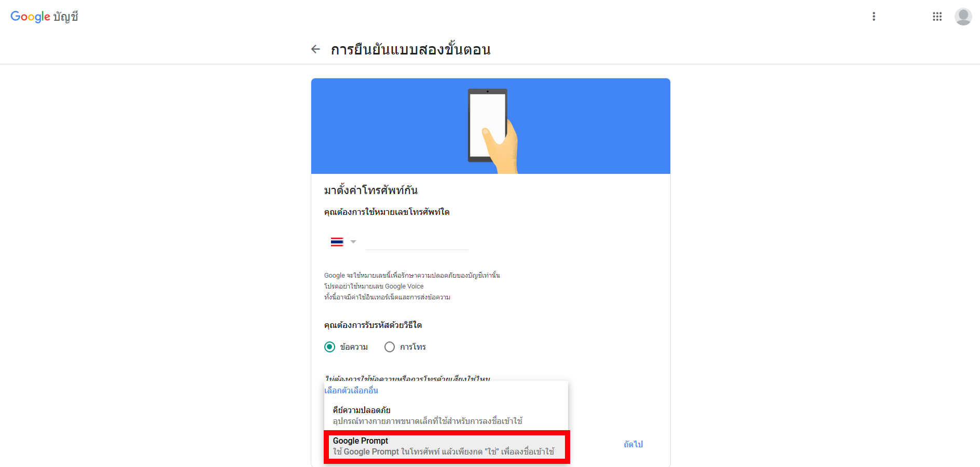This screenshot has width=980, height=467.
Task: Click the back arrow beside the page title
Action: pyautogui.click(x=315, y=49)
